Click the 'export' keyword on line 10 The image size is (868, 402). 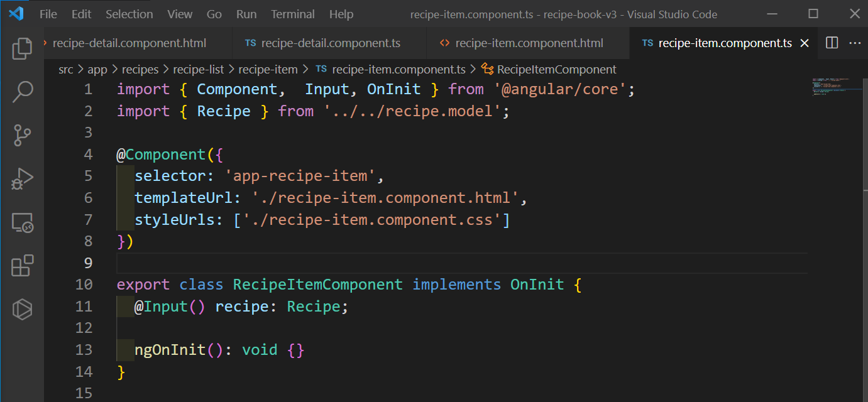coord(143,285)
